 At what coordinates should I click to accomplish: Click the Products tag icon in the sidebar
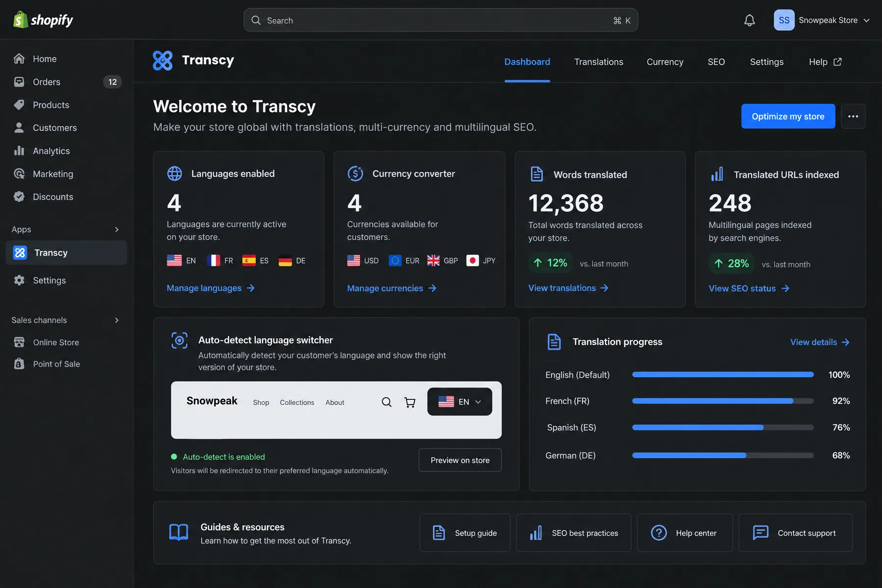pyautogui.click(x=19, y=104)
